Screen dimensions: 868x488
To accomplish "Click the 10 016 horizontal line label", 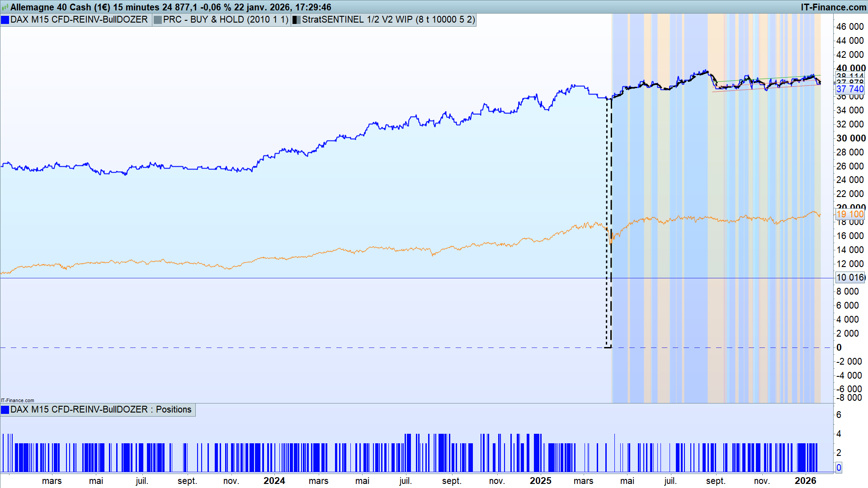I will coord(849,277).
